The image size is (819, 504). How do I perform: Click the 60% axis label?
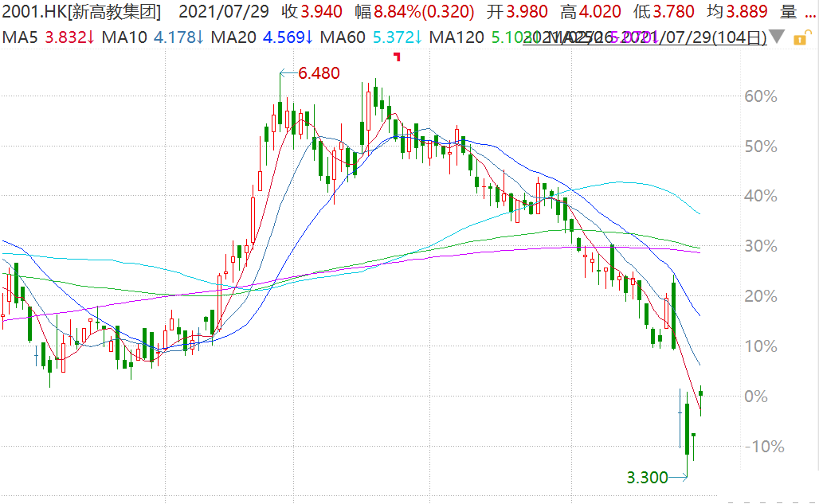[x=761, y=96]
